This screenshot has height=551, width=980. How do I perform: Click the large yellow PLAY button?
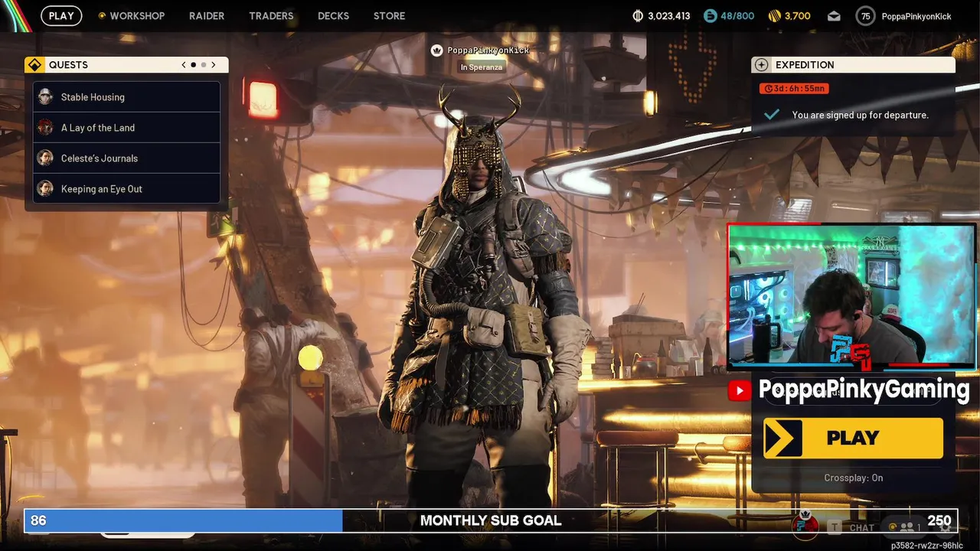[853, 438]
